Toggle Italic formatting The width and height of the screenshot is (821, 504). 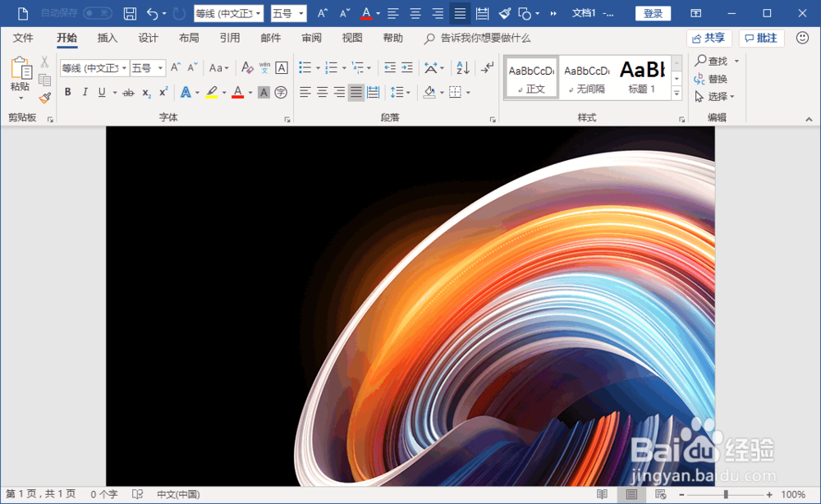pyautogui.click(x=85, y=93)
